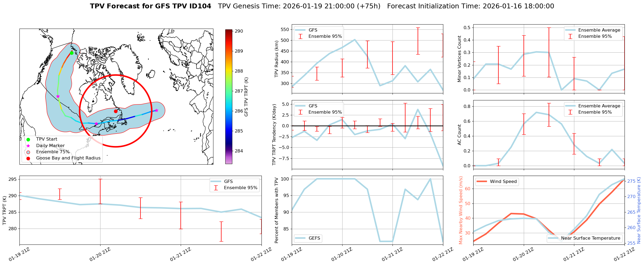The height and width of the screenshot is (265, 644).
Task: Click the Percent of Members with TPV axis label
Action: coord(276,210)
